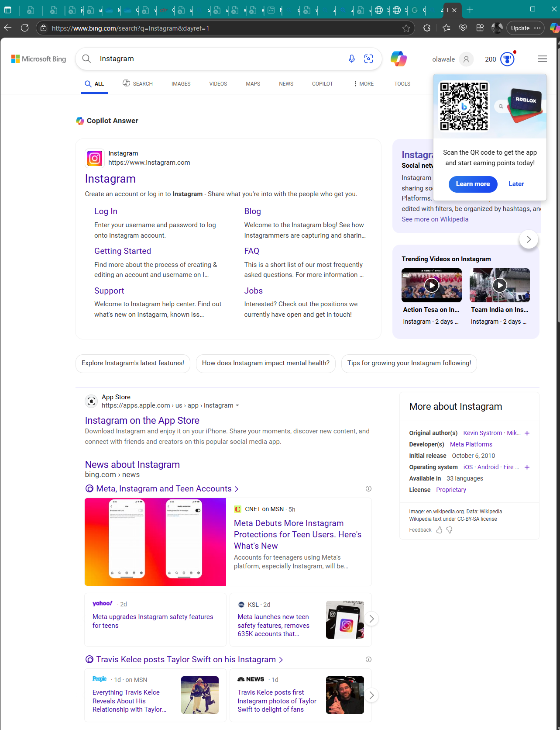Launch Copilot from the colorful logo

(399, 59)
